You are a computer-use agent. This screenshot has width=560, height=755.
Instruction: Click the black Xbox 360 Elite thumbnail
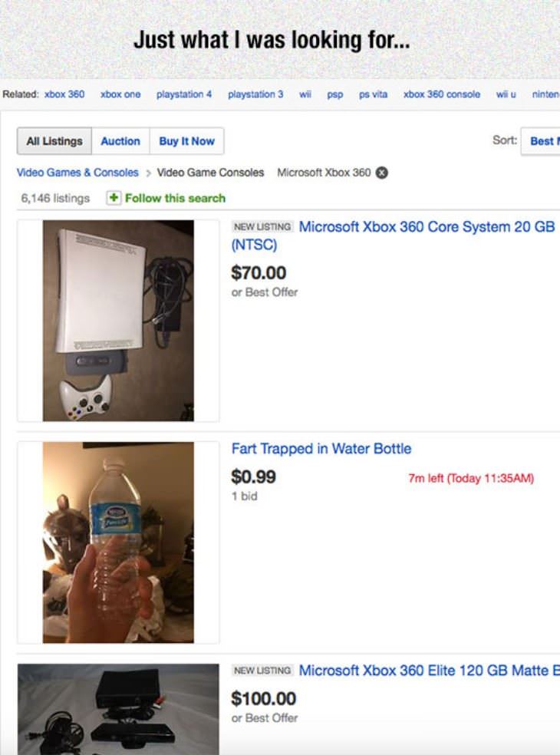[118, 709]
